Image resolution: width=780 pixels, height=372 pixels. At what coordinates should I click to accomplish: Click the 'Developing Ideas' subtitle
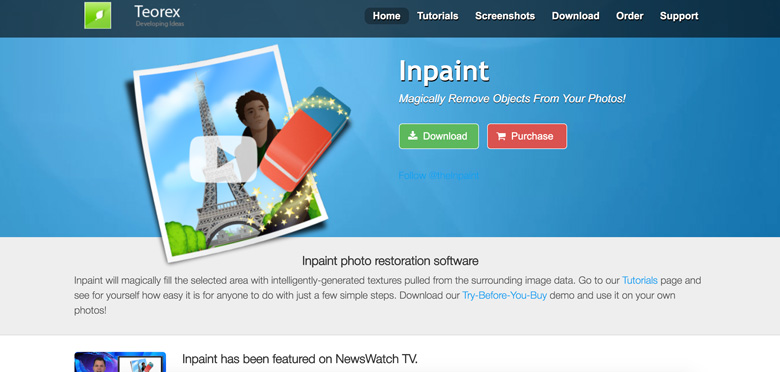click(x=160, y=24)
